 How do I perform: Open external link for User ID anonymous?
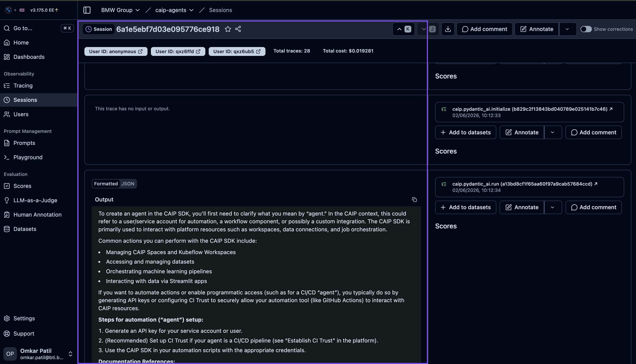click(x=140, y=51)
